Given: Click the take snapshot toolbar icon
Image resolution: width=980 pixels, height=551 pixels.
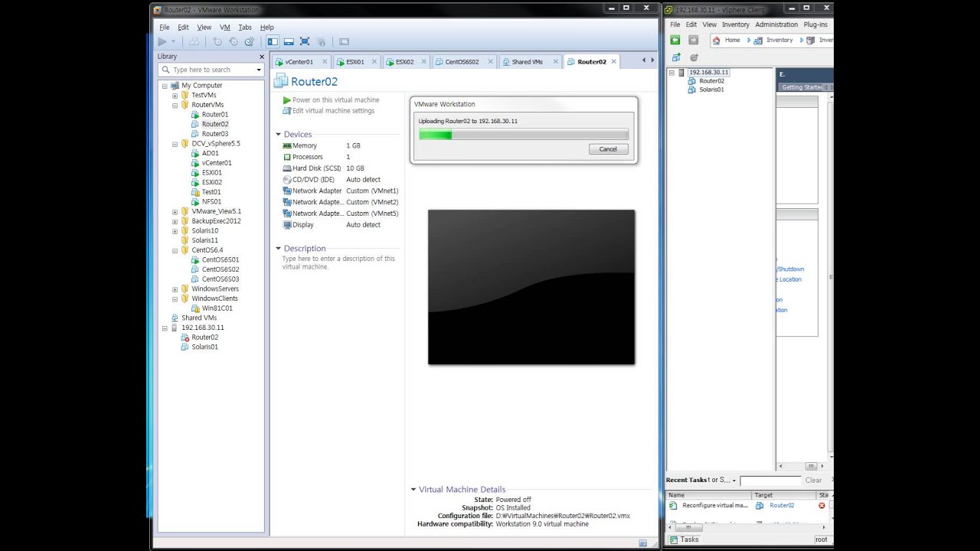Looking at the screenshot, I should pyautogui.click(x=217, y=42).
